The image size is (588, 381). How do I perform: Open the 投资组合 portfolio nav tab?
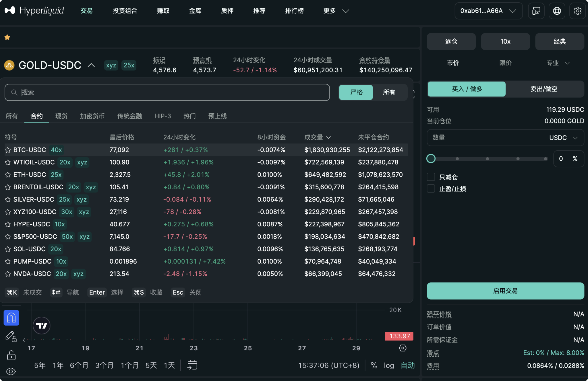(x=125, y=11)
